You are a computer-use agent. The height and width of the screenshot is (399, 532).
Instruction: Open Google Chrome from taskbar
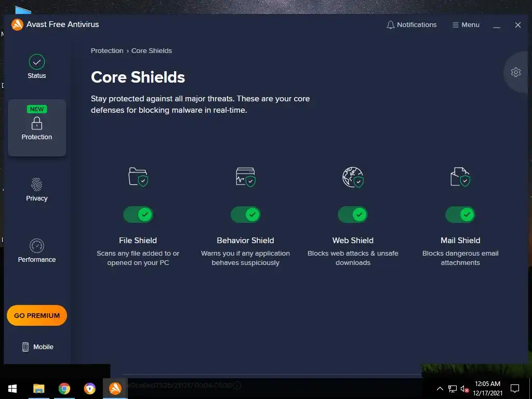pos(64,389)
